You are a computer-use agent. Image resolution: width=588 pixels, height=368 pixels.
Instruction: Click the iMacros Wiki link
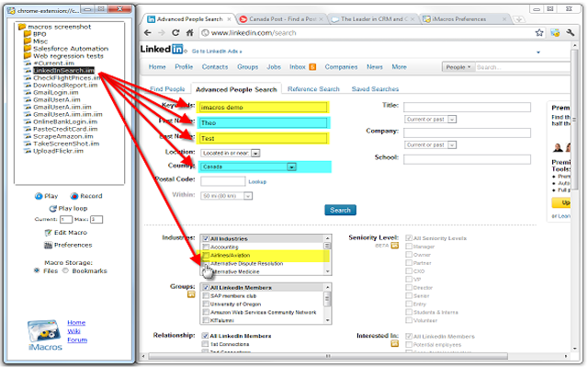coord(73,331)
